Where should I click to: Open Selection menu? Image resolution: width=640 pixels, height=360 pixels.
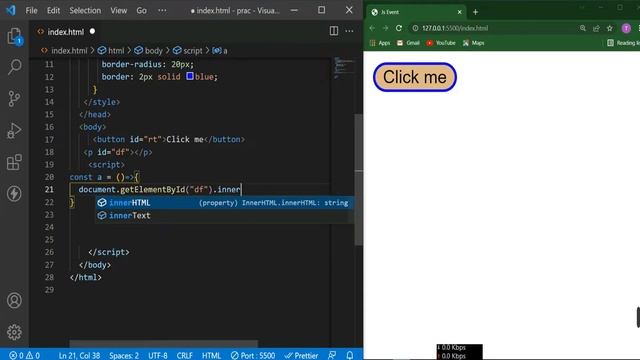(x=85, y=11)
